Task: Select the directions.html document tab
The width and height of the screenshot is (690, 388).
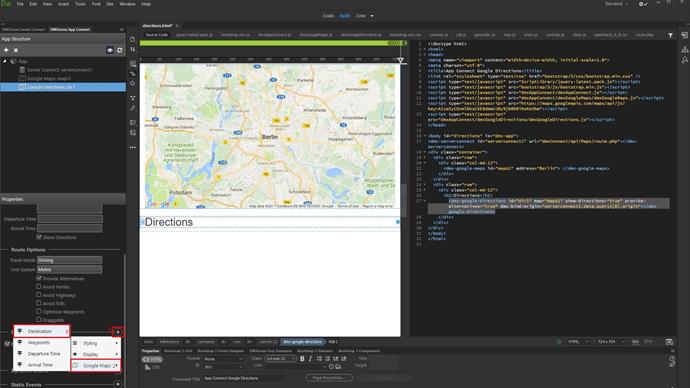Action: [158, 26]
